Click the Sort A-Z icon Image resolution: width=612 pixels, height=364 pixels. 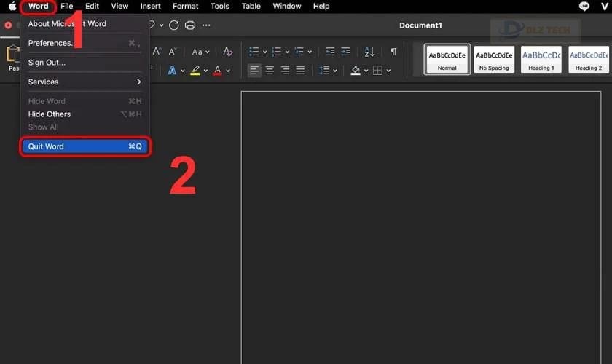pyautogui.click(x=369, y=52)
